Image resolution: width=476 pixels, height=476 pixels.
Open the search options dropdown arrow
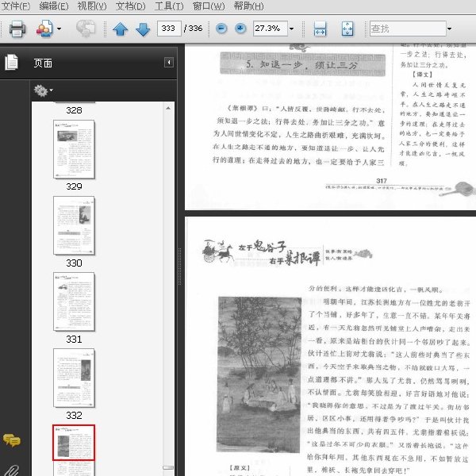(x=449, y=29)
